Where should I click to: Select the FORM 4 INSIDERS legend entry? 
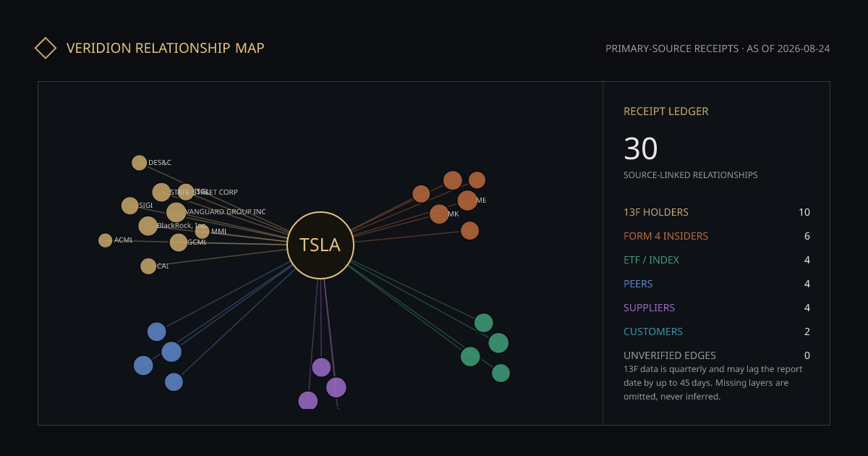click(666, 236)
